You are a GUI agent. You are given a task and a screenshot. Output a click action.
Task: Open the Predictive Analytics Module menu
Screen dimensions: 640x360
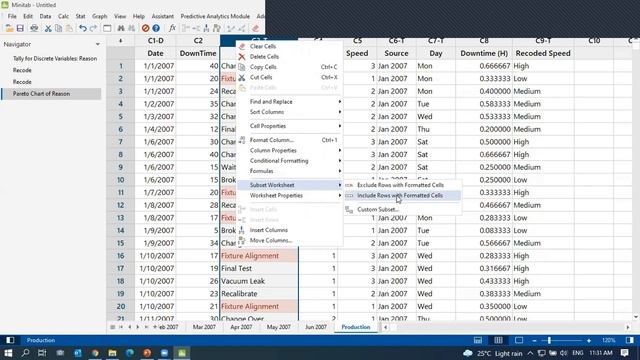215,16
